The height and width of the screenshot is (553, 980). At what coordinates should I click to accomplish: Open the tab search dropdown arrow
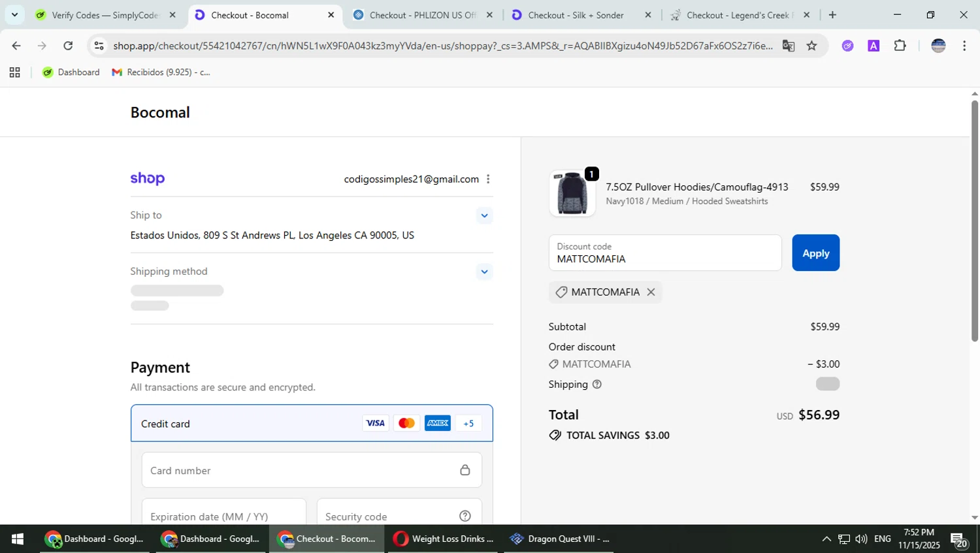pos(14,14)
